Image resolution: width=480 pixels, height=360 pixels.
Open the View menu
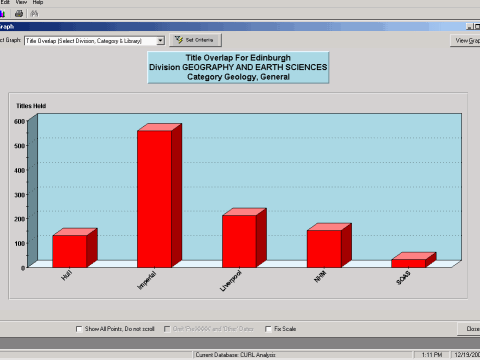21,2
